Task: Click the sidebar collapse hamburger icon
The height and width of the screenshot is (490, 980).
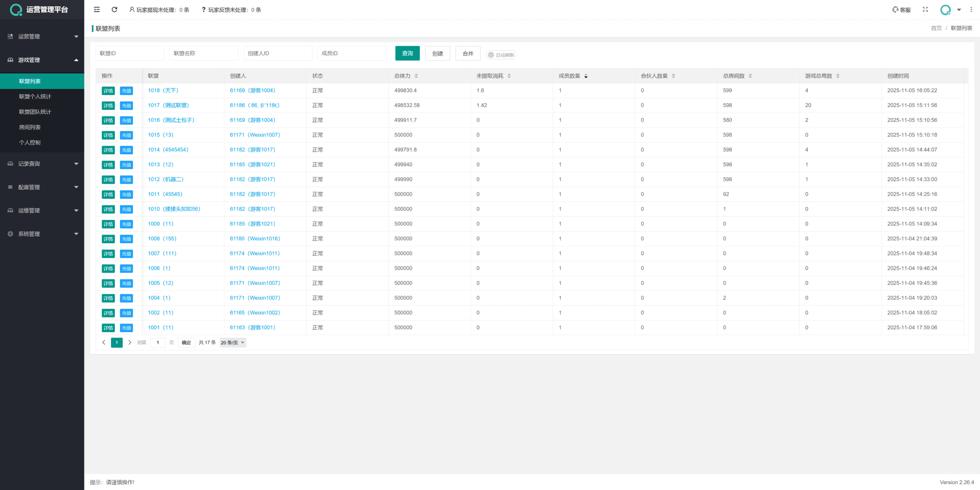Action: [97, 10]
